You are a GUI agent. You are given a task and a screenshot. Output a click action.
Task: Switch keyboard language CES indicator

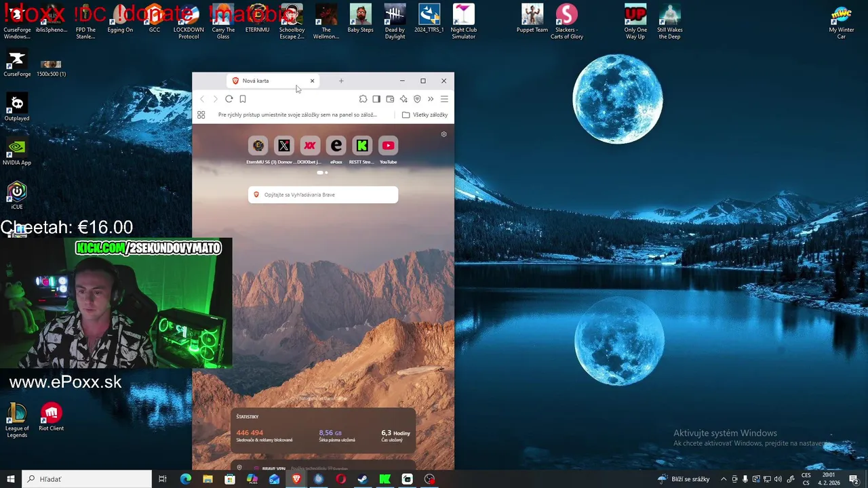pos(806,479)
